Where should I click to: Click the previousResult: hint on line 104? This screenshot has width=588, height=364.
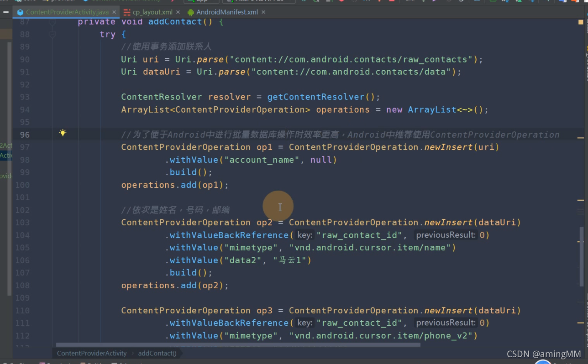446,235
